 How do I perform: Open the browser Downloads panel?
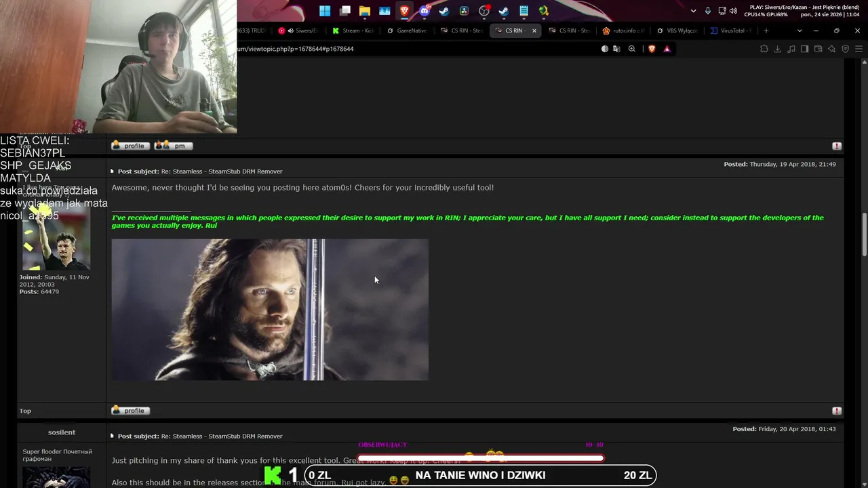point(778,49)
